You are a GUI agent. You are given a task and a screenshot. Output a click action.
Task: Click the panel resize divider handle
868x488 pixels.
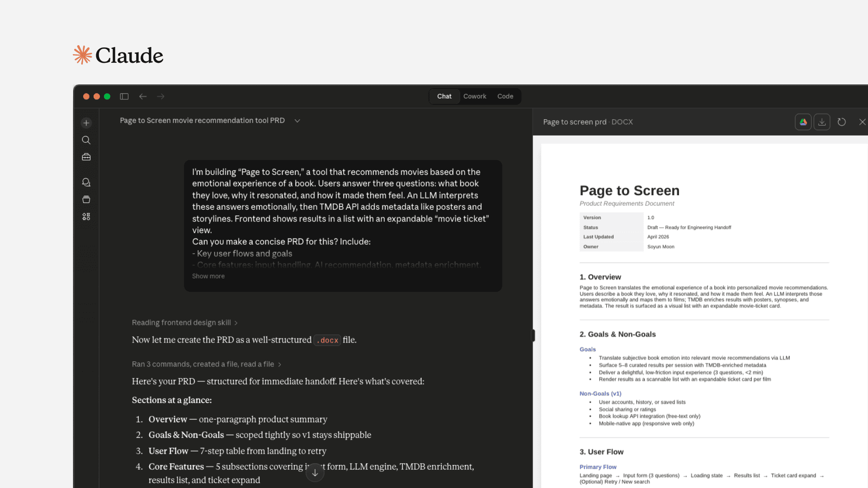[x=533, y=335]
